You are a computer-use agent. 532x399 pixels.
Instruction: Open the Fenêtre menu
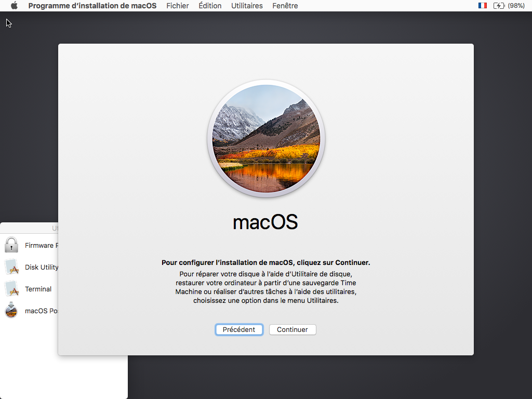pyautogui.click(x=285, y=6)
